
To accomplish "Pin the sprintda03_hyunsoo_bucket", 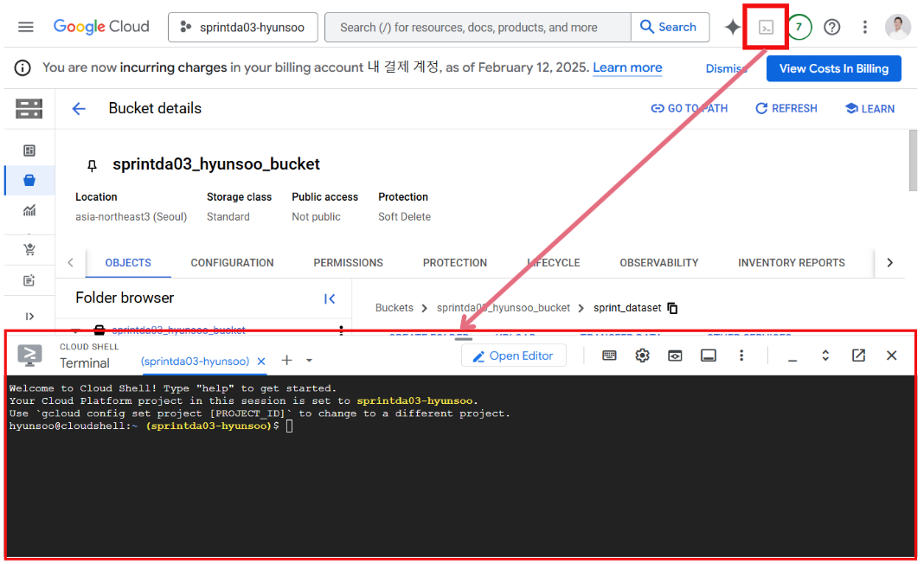I will click(92, 165).
